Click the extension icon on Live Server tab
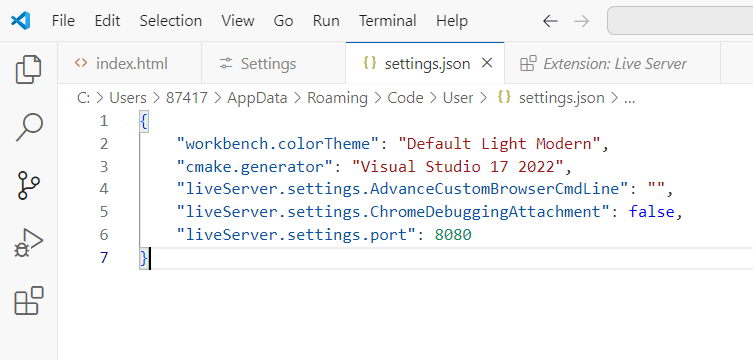753x360 pixels. tap(528, 63)
